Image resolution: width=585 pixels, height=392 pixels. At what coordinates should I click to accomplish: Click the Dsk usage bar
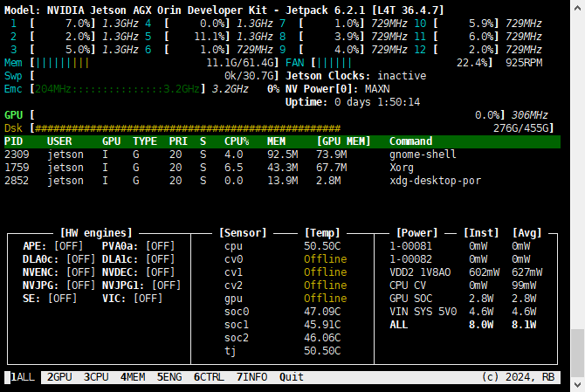coord(292,128)
